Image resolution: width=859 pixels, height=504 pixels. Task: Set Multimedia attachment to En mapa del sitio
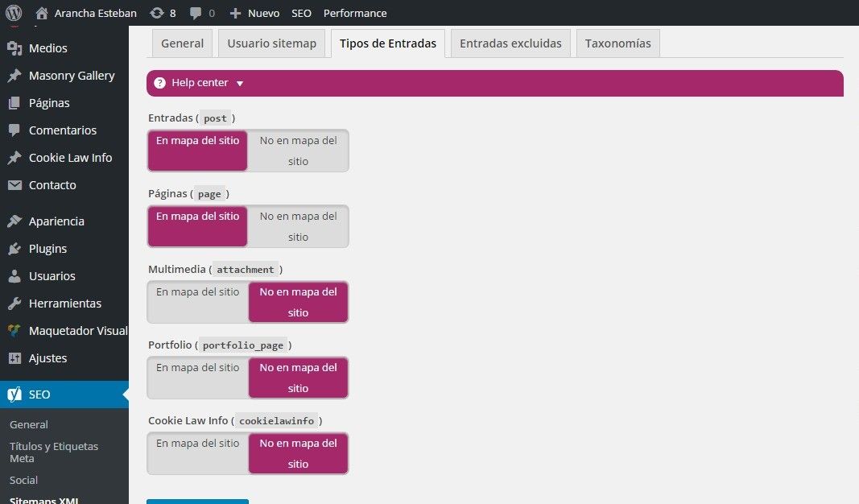click(x=197, y=302)
